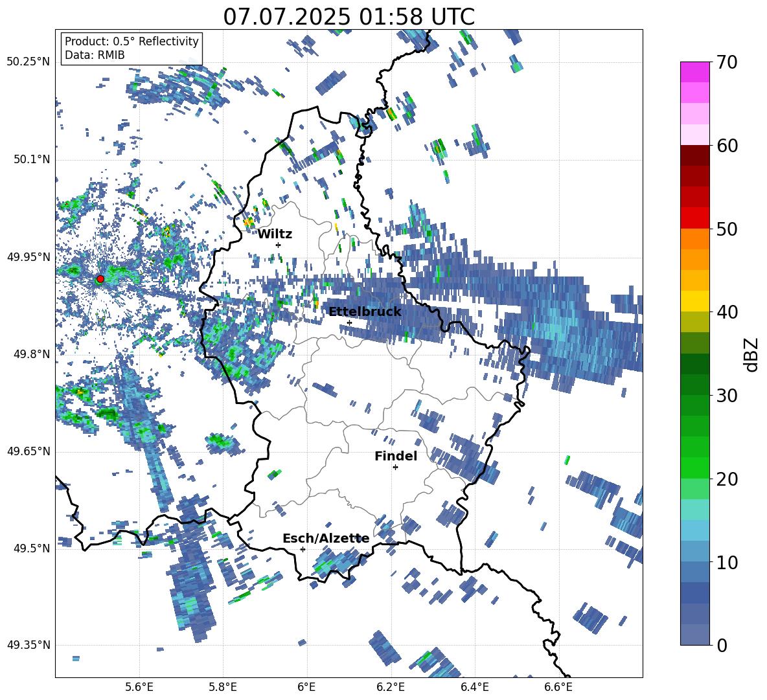The image size is (767, 700).
Task: Click the 50.25°N latitude label
Action: (29, 62)
